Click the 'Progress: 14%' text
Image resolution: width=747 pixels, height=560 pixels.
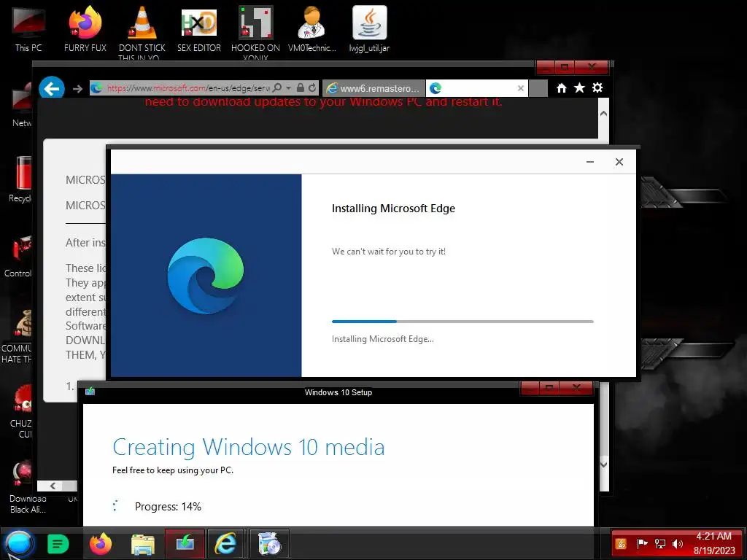click(x=168, y=507)
